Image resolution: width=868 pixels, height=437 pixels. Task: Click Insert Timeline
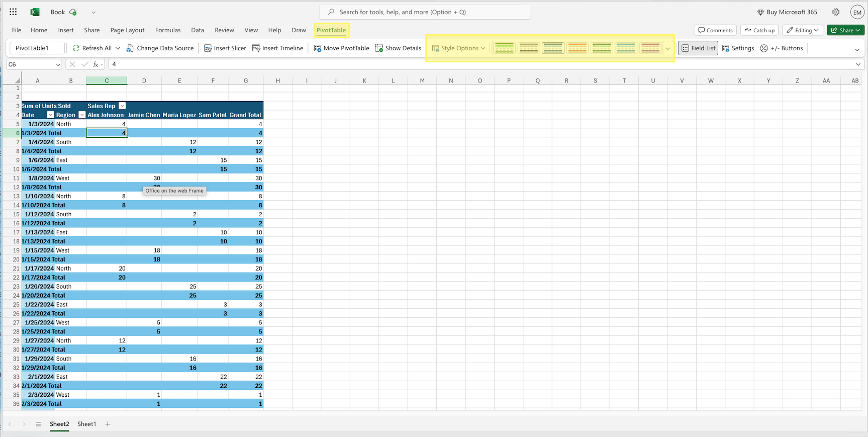click(x=278, y=48)
